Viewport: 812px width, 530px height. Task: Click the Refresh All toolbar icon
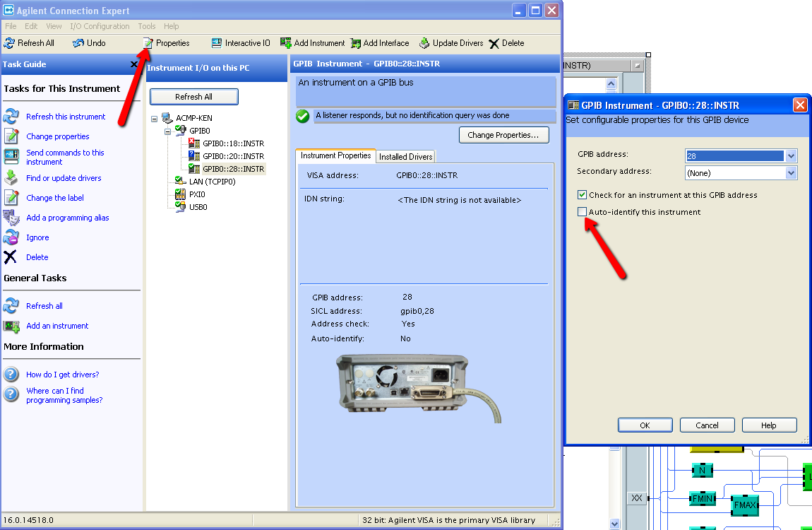coord(8,43)
